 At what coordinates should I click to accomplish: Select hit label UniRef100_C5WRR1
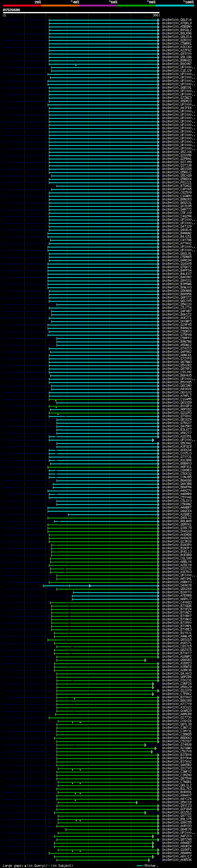point(177,43)
